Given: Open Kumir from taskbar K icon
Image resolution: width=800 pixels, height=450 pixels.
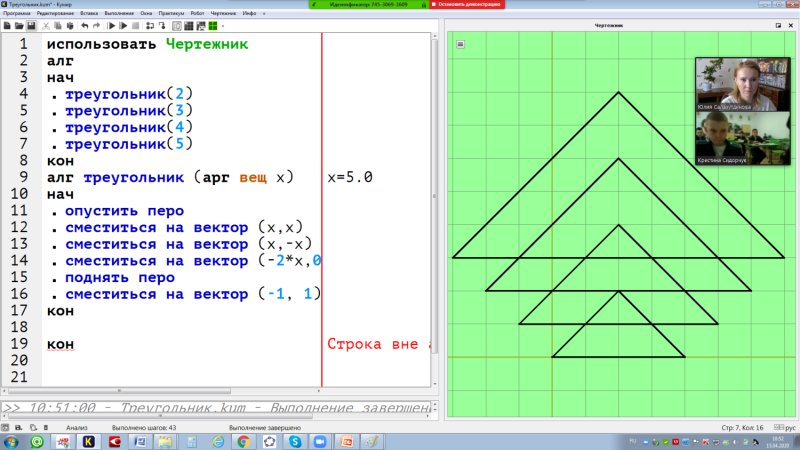Looking at the screenshot, I should tap(89, 441).
